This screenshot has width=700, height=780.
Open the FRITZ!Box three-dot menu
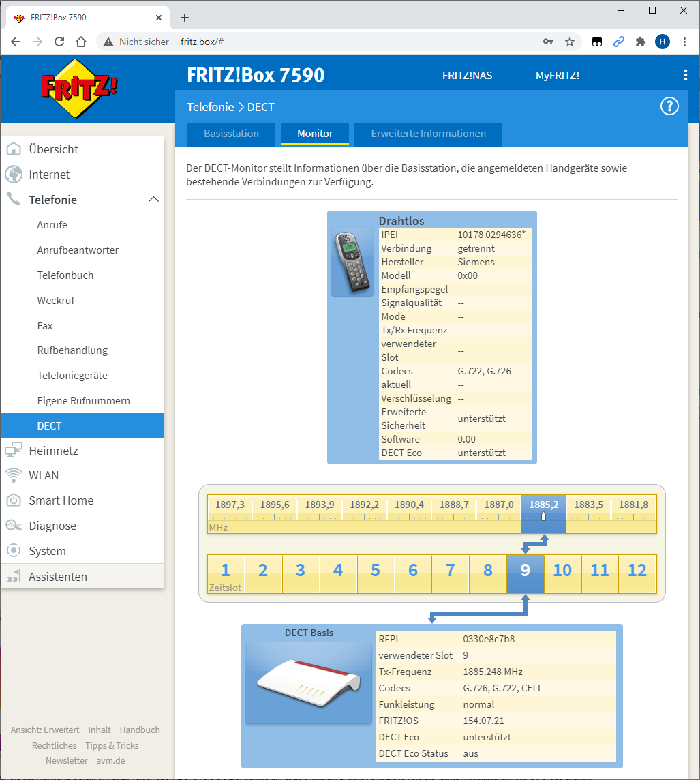685,75
